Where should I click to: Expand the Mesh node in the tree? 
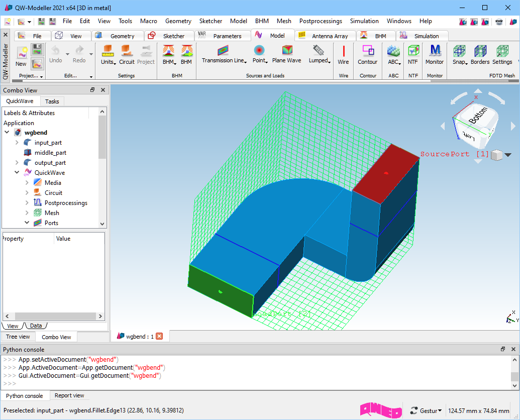(27, 213)
